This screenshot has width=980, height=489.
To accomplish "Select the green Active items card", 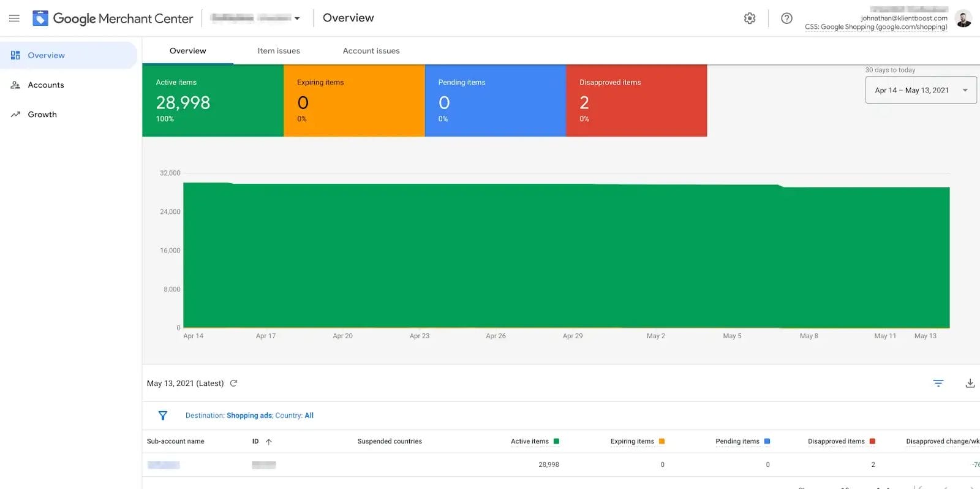I will (213, 100).
